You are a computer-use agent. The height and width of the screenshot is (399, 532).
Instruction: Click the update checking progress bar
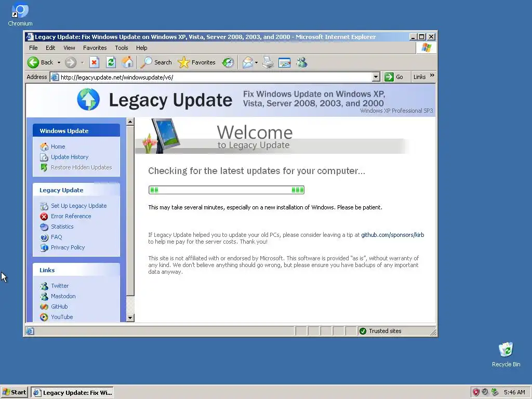click(x=227, y=190)
